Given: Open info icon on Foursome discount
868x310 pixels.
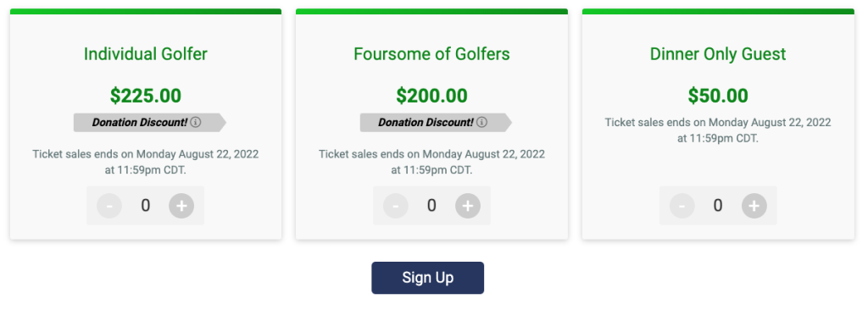Looking at the screenshot, I should tap(481, 122).
